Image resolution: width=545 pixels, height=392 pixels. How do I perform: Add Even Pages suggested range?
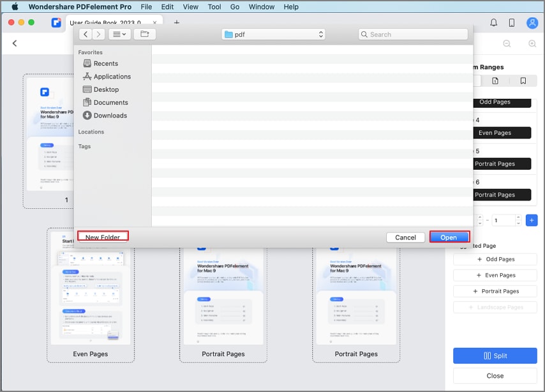point(495,275)
